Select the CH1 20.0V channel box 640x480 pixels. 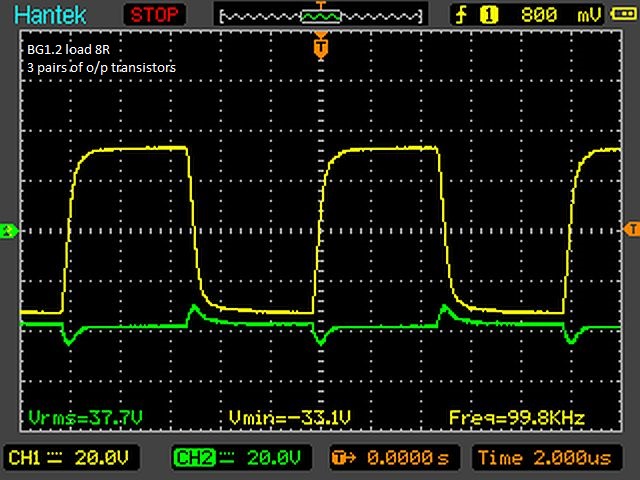(x=69, y=457)
